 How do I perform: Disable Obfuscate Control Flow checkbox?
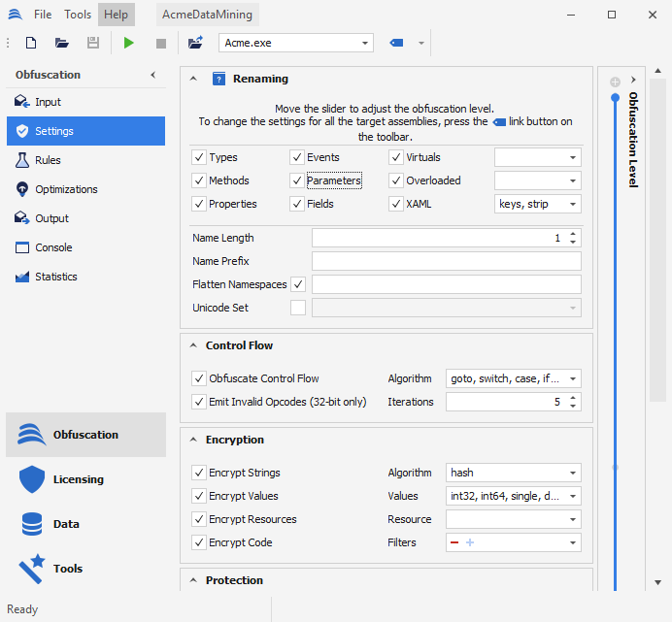(x=200, y=378)
